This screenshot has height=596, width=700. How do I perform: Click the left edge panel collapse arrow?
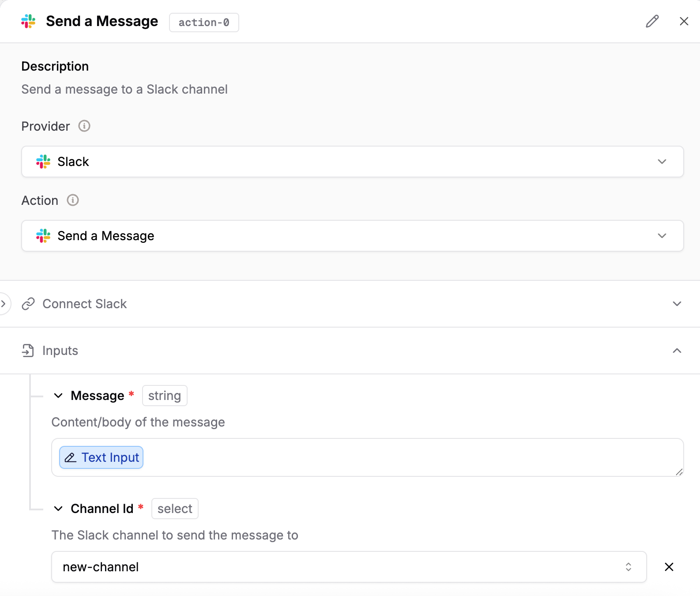(4, 304)
